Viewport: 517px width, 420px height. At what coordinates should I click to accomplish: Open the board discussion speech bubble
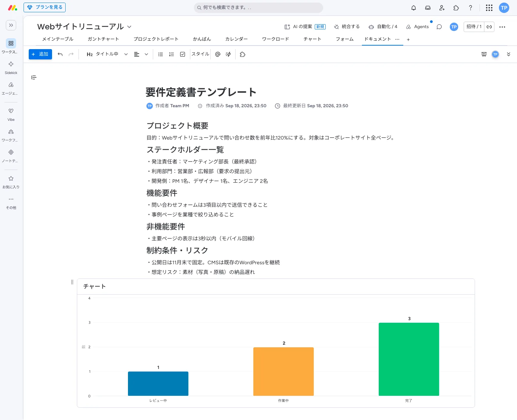439,27
